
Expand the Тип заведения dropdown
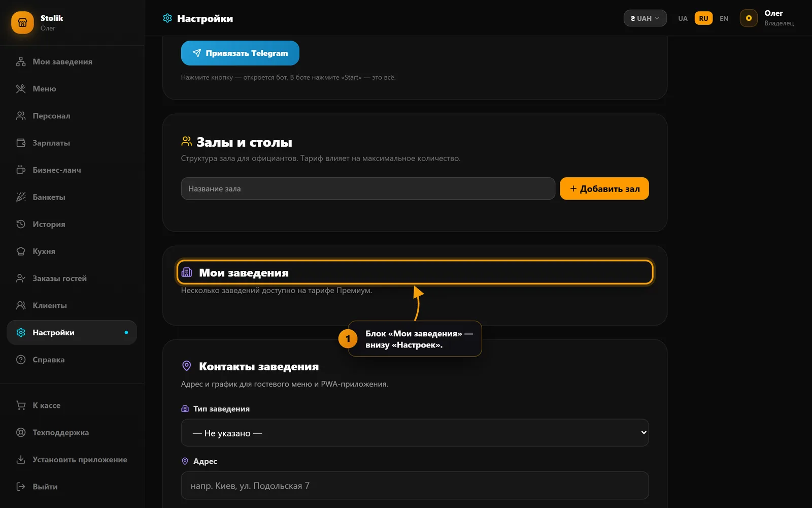415,433
